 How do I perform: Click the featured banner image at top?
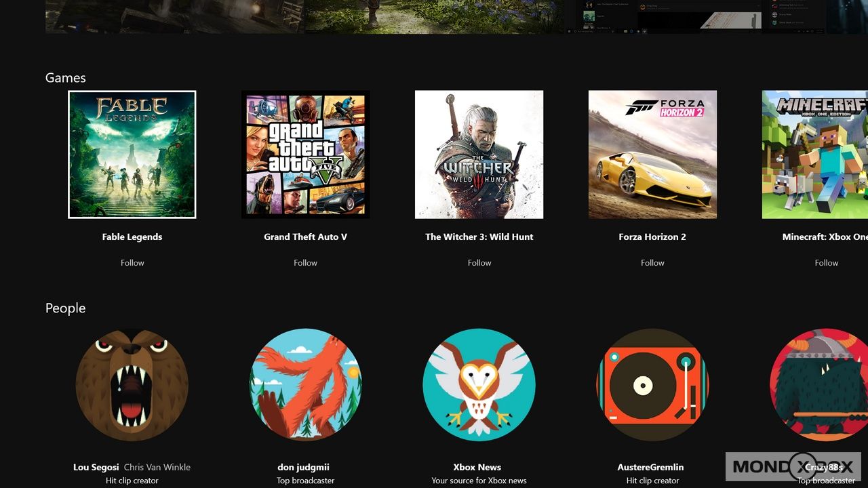[x=305, y=16]
